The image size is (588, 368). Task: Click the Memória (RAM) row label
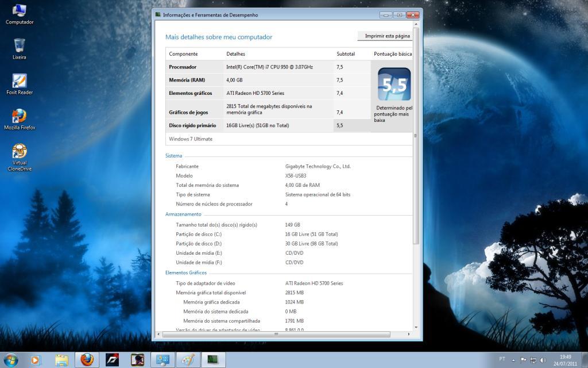pos(187,80)
